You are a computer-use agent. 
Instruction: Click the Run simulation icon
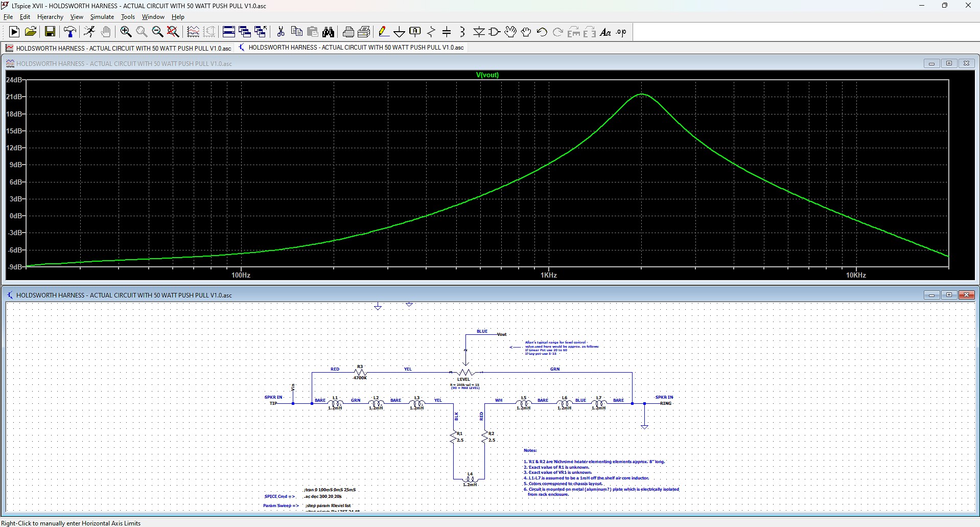[x=14, y=32]
